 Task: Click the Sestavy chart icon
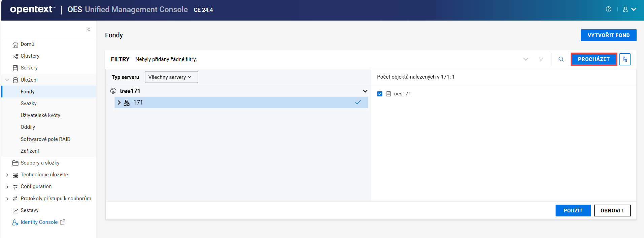(15, 211)
